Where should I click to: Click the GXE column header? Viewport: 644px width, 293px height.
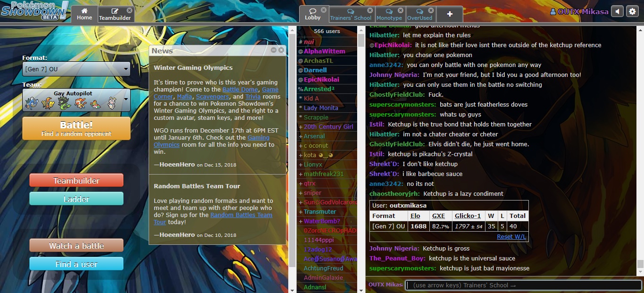[x=438, y=216]
